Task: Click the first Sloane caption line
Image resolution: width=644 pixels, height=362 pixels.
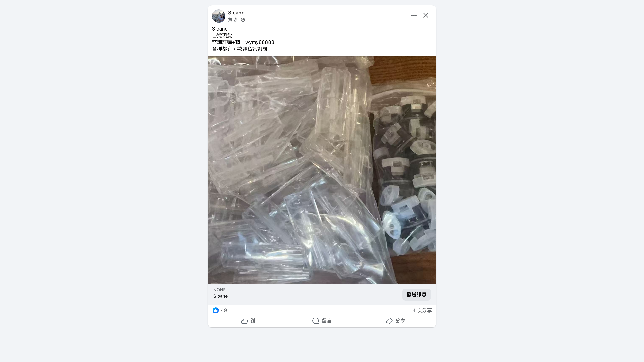Action: (220, 29)
